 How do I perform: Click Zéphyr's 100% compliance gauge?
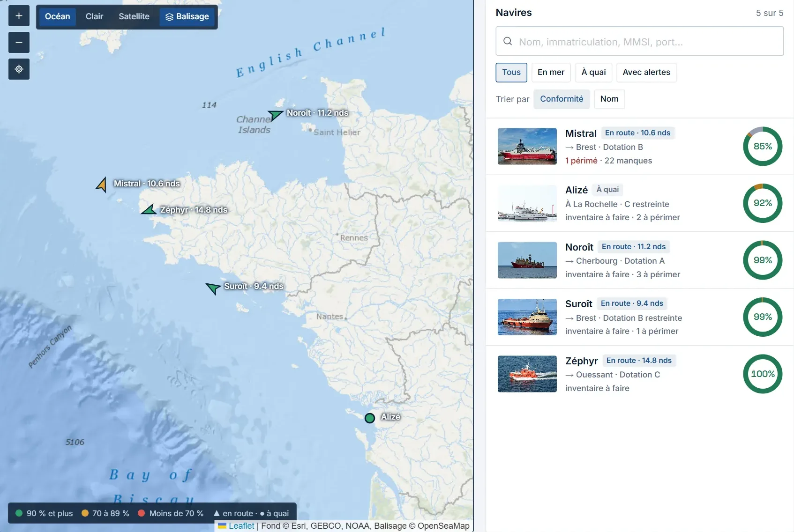pos(763,374)
